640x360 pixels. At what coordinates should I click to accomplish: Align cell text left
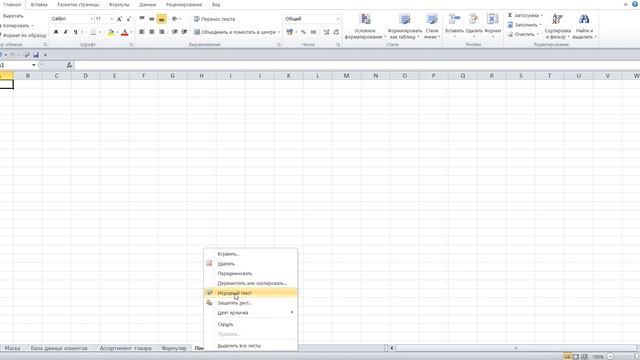click(x=142, y=32)
